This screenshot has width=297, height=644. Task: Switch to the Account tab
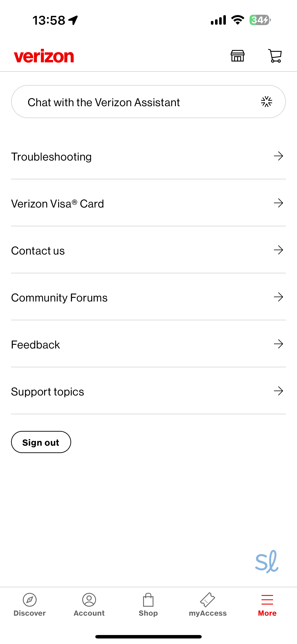[89, 605]
